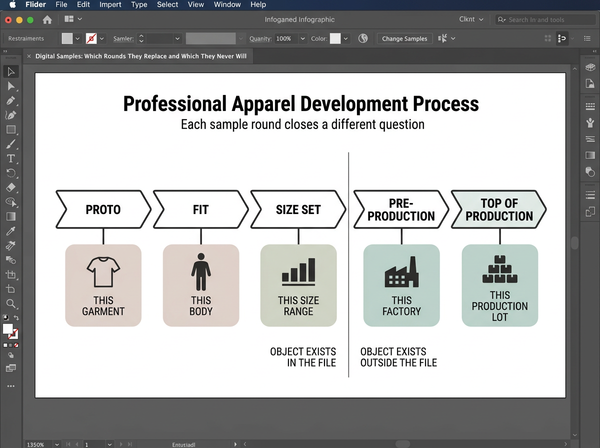Select the Eyedropper tool
This screenshot has height=448, width=600.
pyautogui.click(x=11, y=231)
